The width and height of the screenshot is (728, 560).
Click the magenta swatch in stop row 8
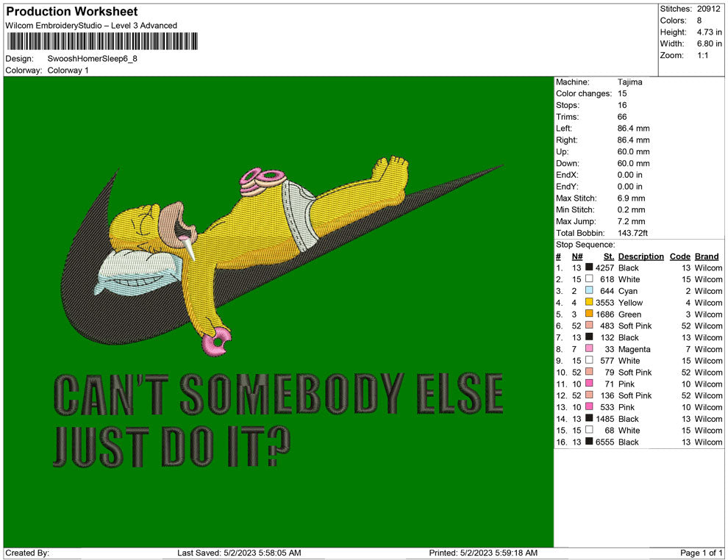pos(589,348)
